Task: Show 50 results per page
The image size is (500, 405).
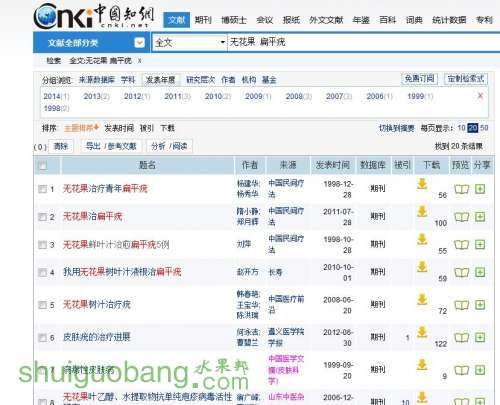Action: pyautogui.click(x=484, y=128)
